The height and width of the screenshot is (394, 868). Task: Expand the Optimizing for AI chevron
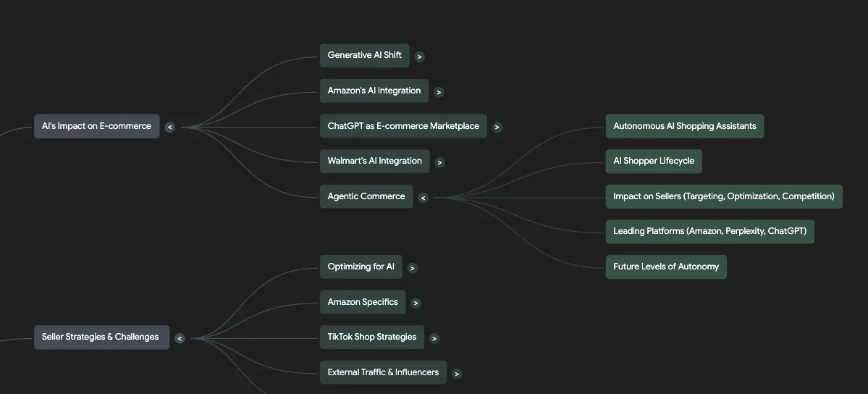(412, 268)
